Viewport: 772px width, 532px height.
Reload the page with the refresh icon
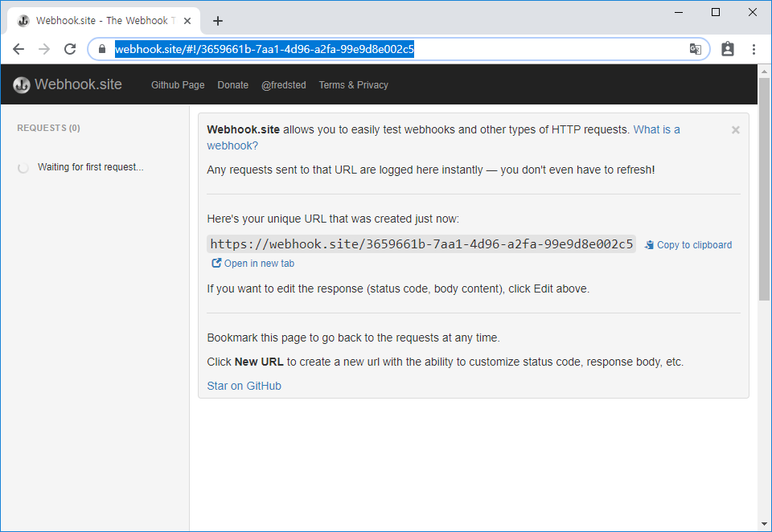pos(70,49)
